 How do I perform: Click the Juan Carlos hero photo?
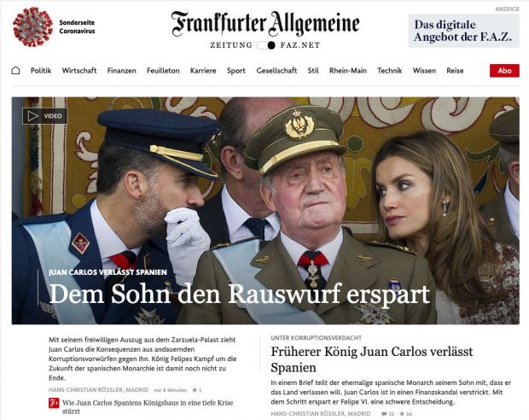(x=265, y=211)
